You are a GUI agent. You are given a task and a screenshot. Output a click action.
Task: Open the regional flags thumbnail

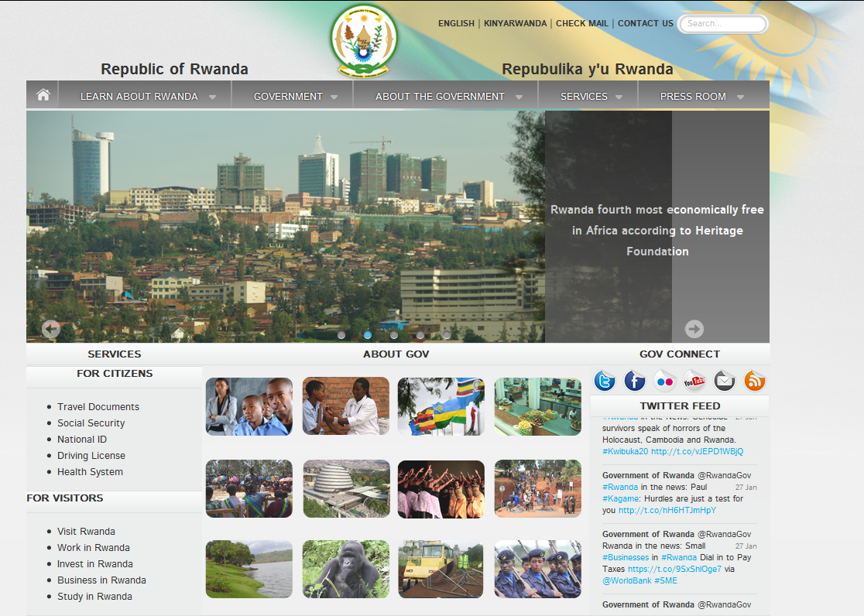click(441, 406)
